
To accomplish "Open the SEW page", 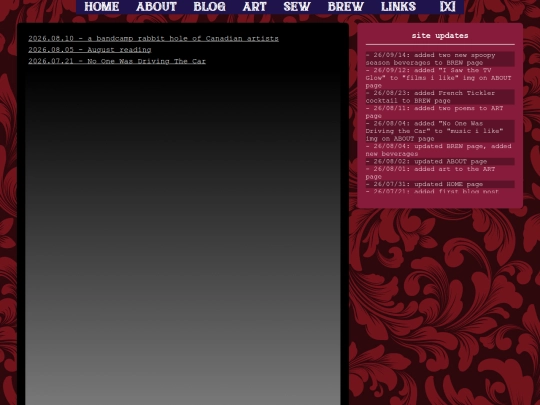I will click(297, 7).
